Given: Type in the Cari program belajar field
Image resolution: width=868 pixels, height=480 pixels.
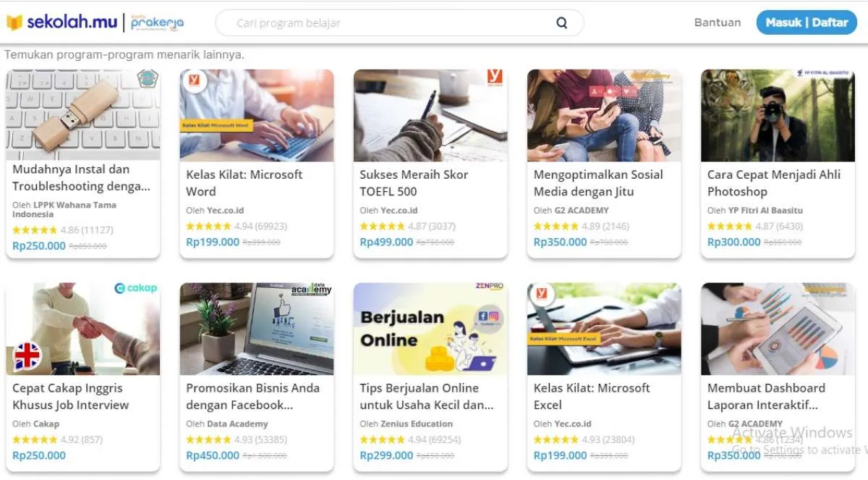Looking at the screenshot, I should pos(391,23).
